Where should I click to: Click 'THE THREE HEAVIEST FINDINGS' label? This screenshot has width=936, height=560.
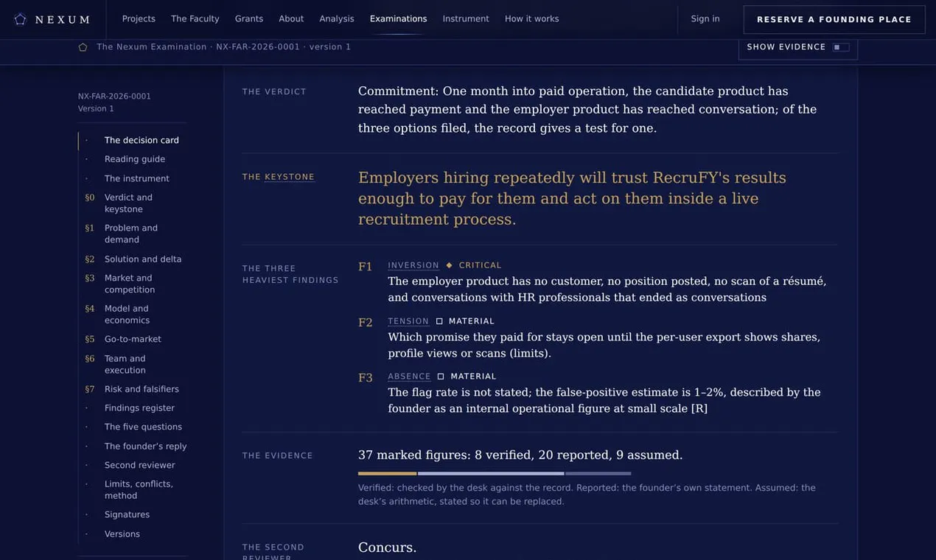[290, 274]
